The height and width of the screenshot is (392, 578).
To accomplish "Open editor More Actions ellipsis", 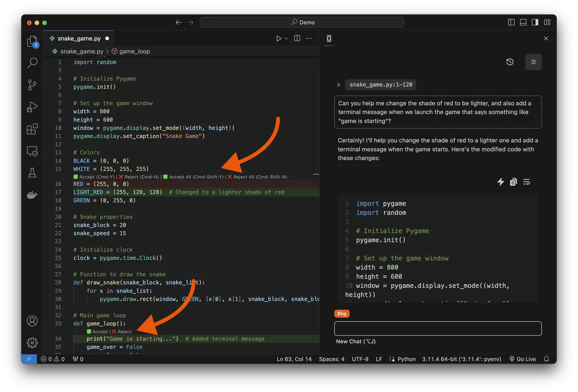I will [309, 38].
